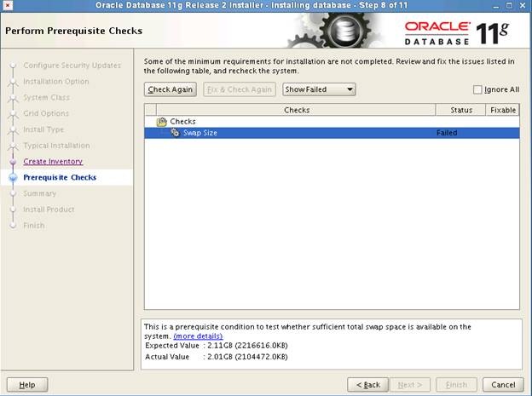The width and height of the screenshot is (532, 396).
Task: Click the Check Again button
Action: [171, 89]
